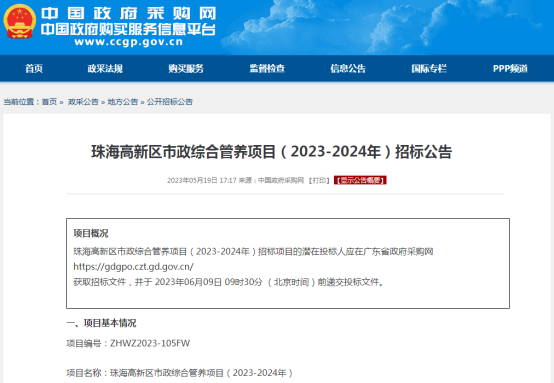Click the red 显示公告概要 button

tap(360, 180)
